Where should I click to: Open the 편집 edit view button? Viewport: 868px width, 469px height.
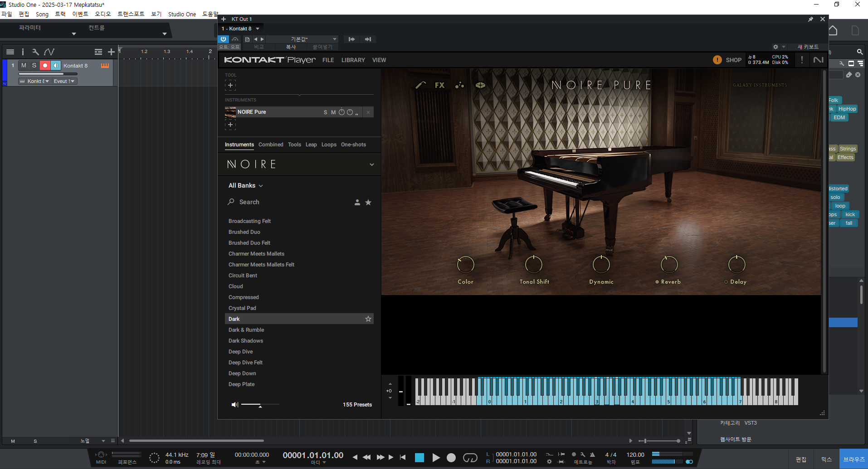click(801, 459)
